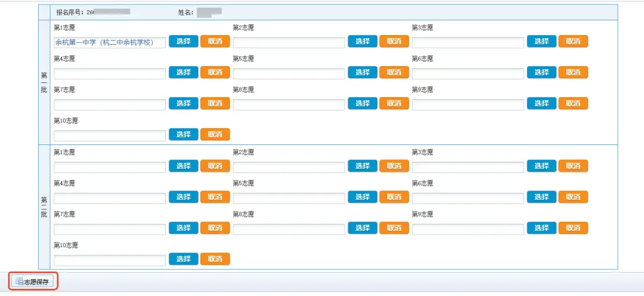Click 选择 beside 第一批 第4志愿
Viewport: 644px width, 296px height.
[184, 72]
